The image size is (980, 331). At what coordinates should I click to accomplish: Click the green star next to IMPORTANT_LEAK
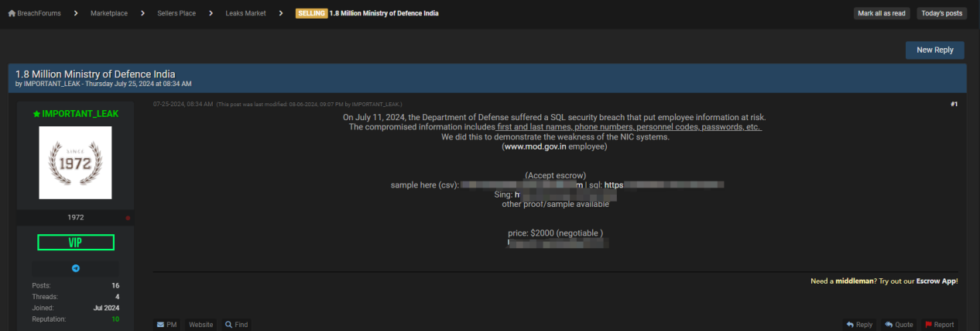[36, 113]
